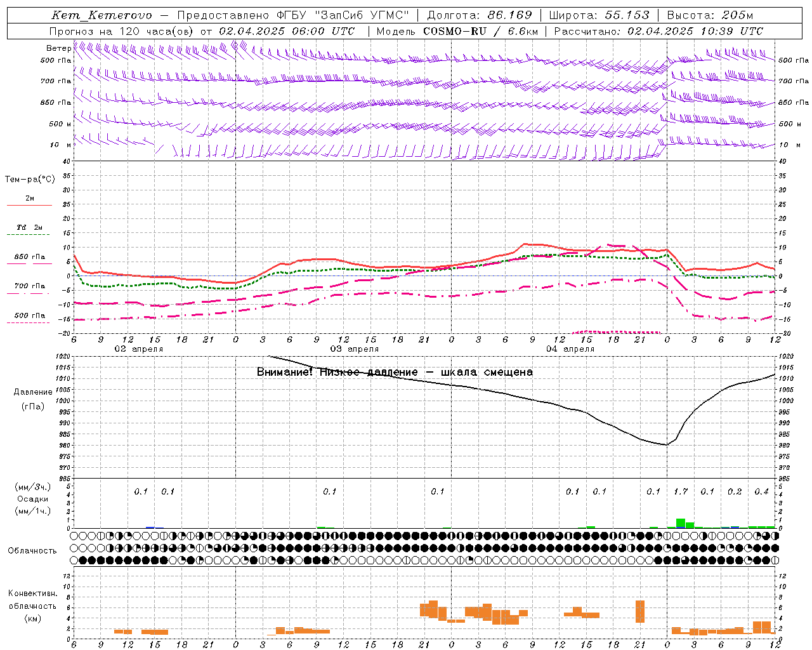Select the (мм/3ч.) precipitation unit label
The width and height of the screenshot is (812, 650).
[x=33, y=487]
